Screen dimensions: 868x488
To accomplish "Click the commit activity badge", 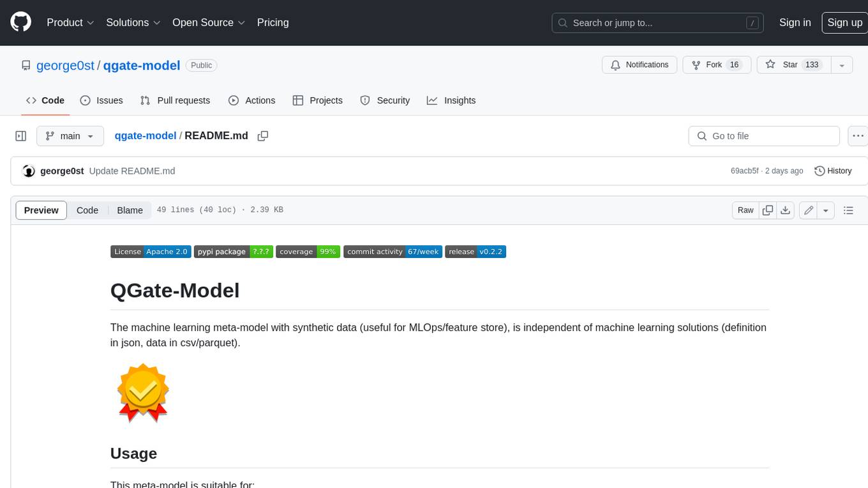I will click(393, 252).
